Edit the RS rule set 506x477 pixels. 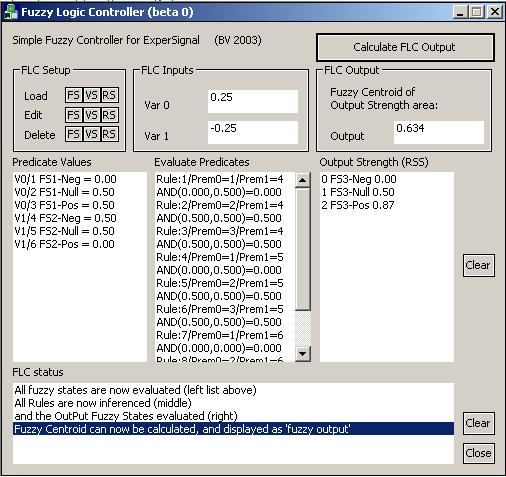pyautogui.click(x=109, y=115)
